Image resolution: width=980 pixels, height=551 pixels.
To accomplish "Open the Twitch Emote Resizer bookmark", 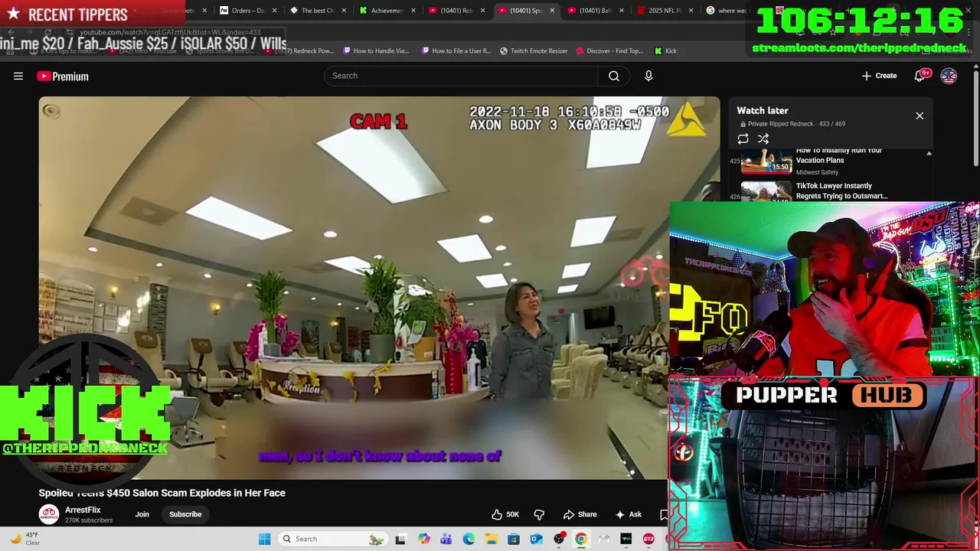I will tap(534, 51).
